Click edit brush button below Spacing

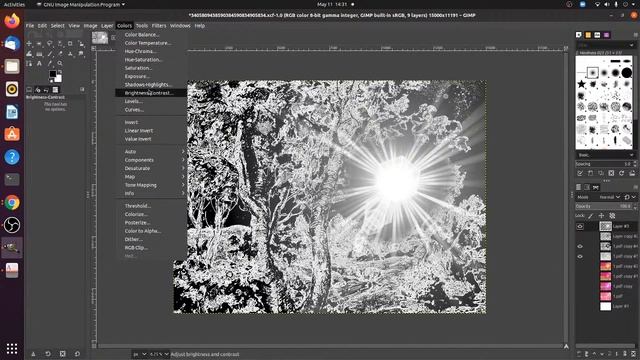580,173
